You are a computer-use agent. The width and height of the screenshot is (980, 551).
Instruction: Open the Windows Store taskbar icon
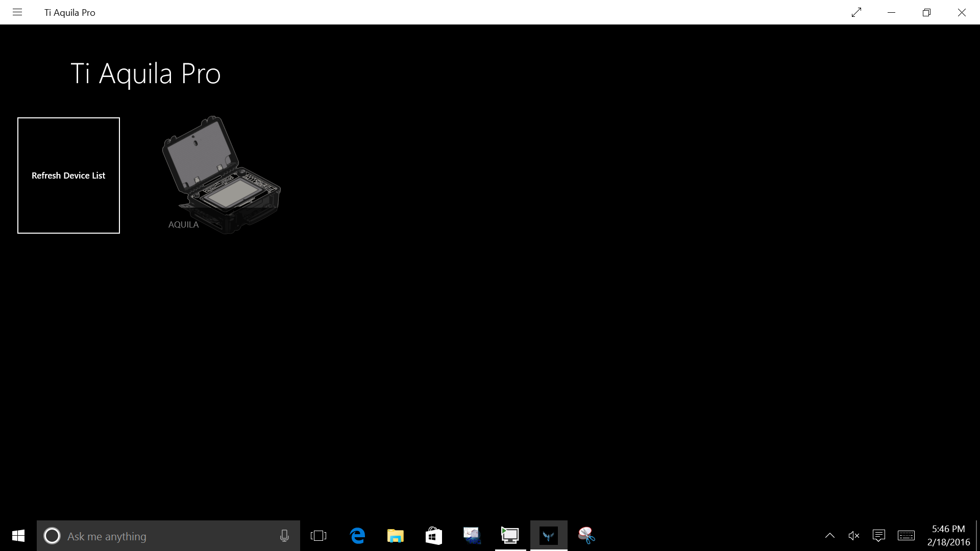pos(433,536)
